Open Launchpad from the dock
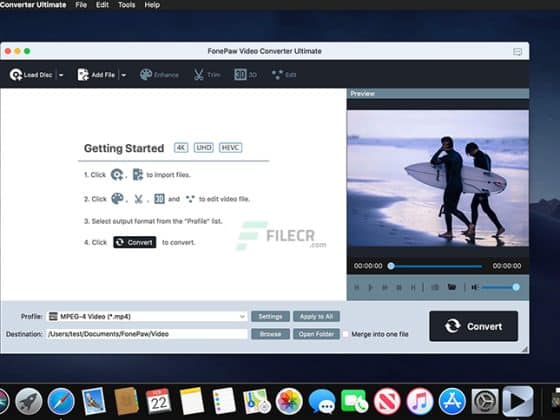This screenshot has height=420, width=560. 28,401
